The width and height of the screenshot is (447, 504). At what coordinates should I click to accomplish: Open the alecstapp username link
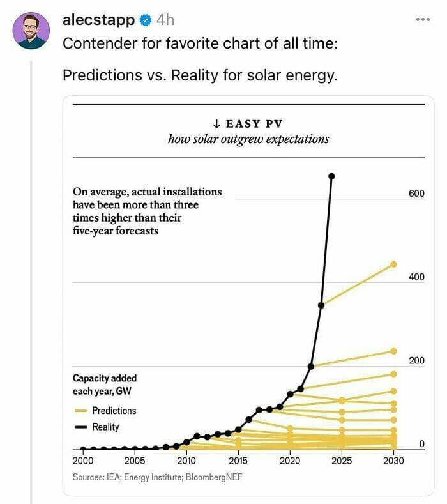(98, 20)
